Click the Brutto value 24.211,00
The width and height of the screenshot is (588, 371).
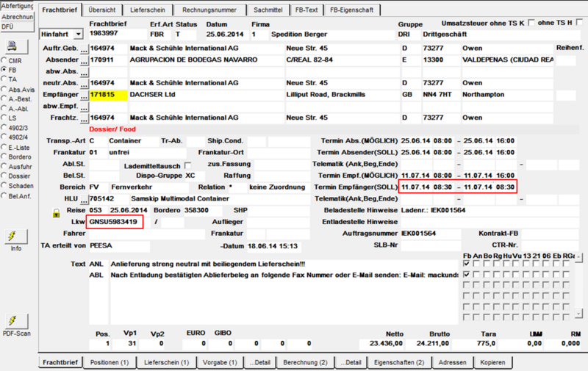tap(428, 343)
